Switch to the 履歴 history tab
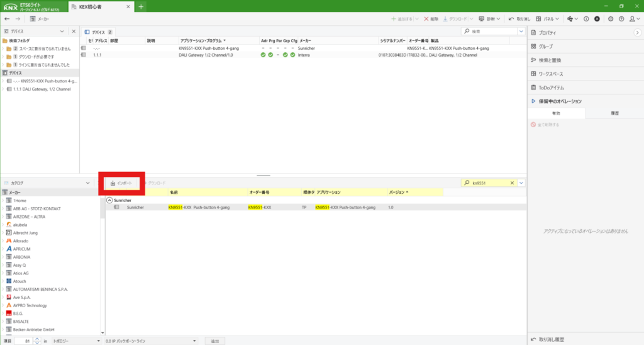644x345 pixels. 614,113
